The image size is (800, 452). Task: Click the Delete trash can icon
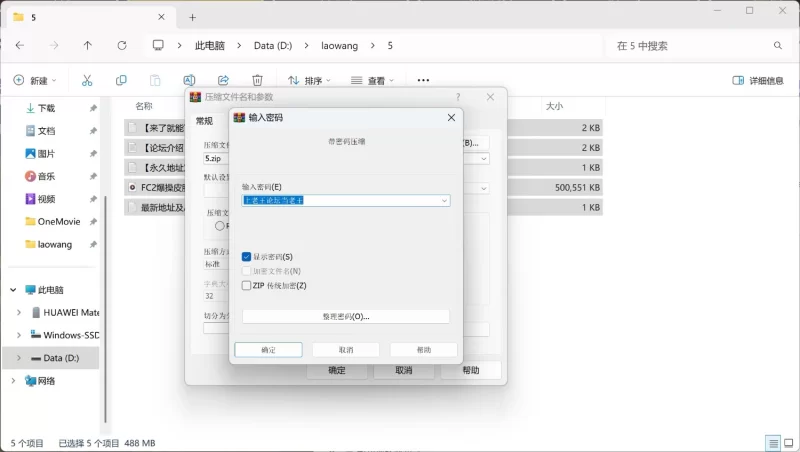[x=257, y=80]
